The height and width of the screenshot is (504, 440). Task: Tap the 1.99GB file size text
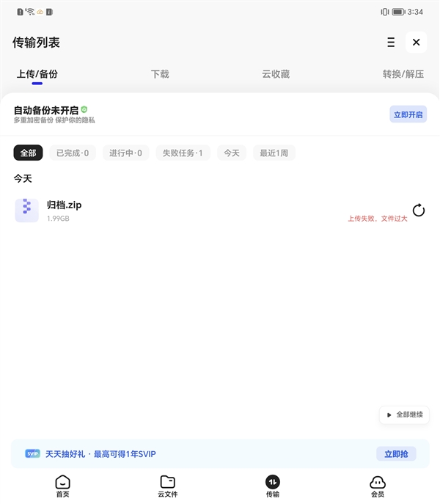(58, 219)
